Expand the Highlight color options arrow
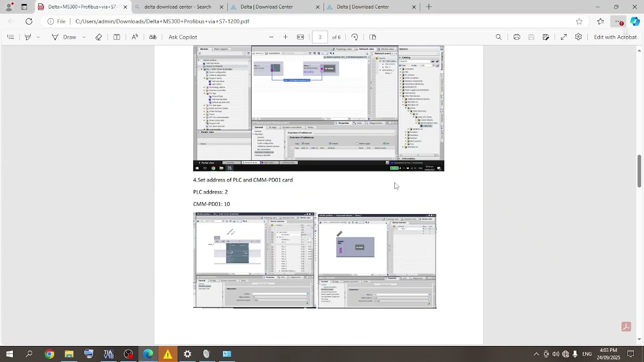The image size is (644, 362). (38, 37)
